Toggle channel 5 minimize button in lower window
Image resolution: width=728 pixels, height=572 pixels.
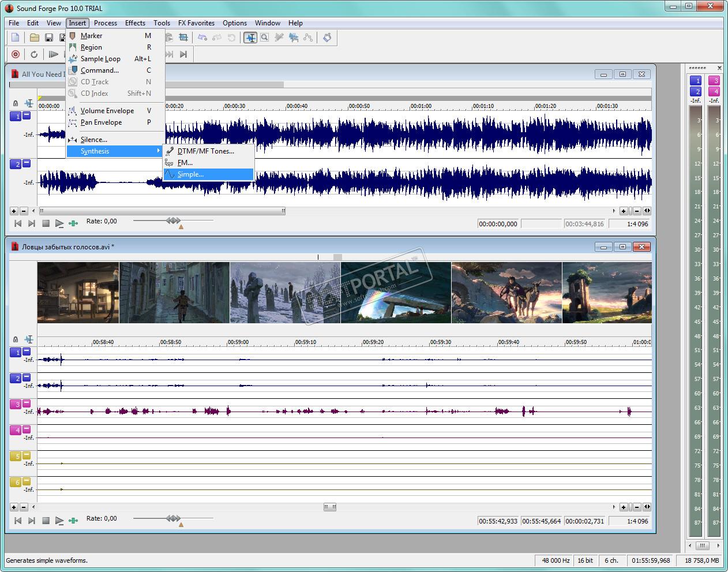pos(27,455)
